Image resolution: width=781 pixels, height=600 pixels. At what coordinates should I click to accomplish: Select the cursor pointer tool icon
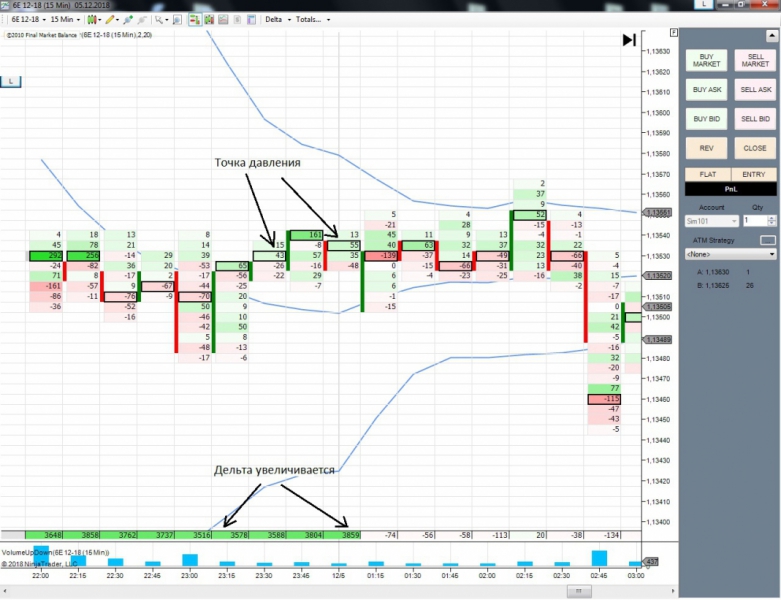(x=158, y=19)
